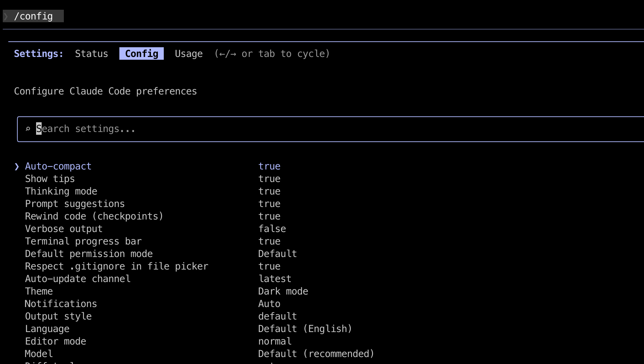Open the Model selection option
Screen dimensions: 644x364
click(x=39, y=354)
